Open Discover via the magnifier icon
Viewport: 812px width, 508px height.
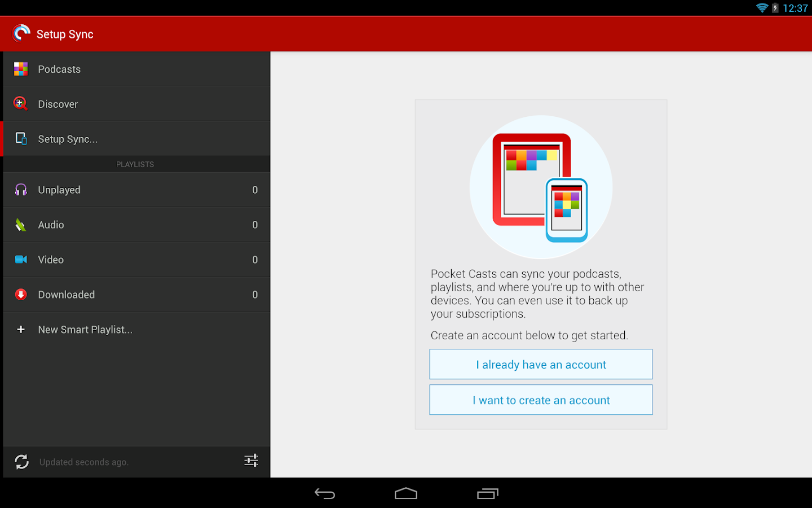[21, 103]
